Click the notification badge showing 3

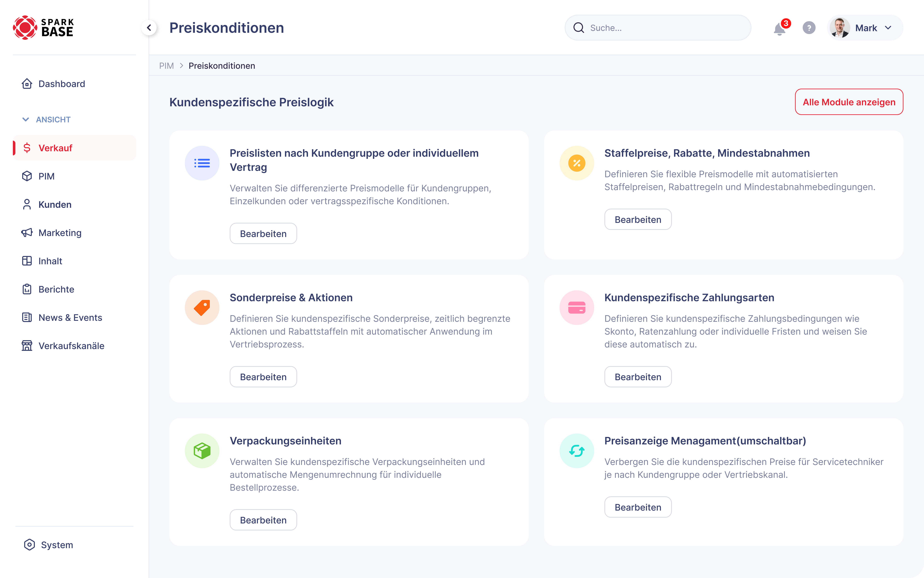[x=785, y=23]
